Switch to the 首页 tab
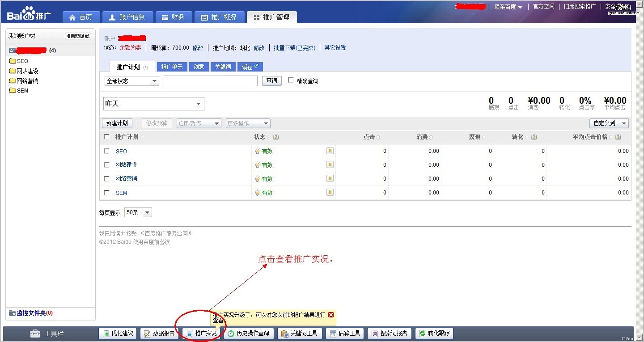The height and width of the screenshot is (342, 644). coord(80,17)
